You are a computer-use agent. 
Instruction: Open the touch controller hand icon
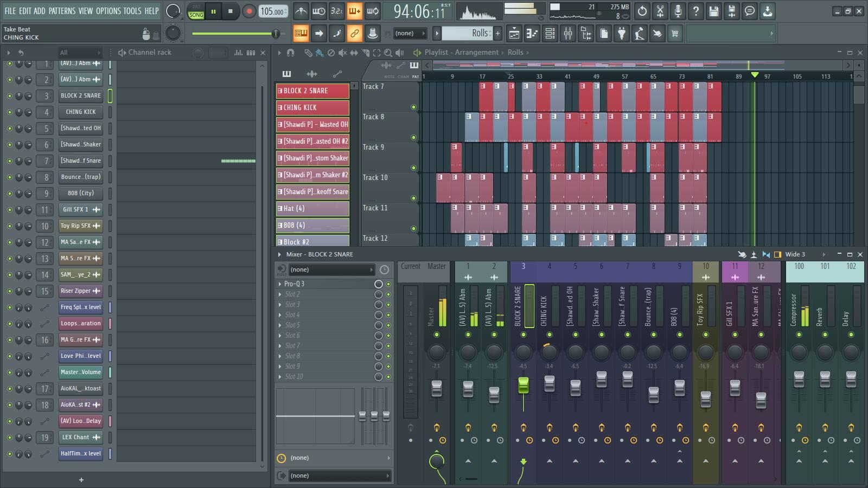click(x=657, y=34)
